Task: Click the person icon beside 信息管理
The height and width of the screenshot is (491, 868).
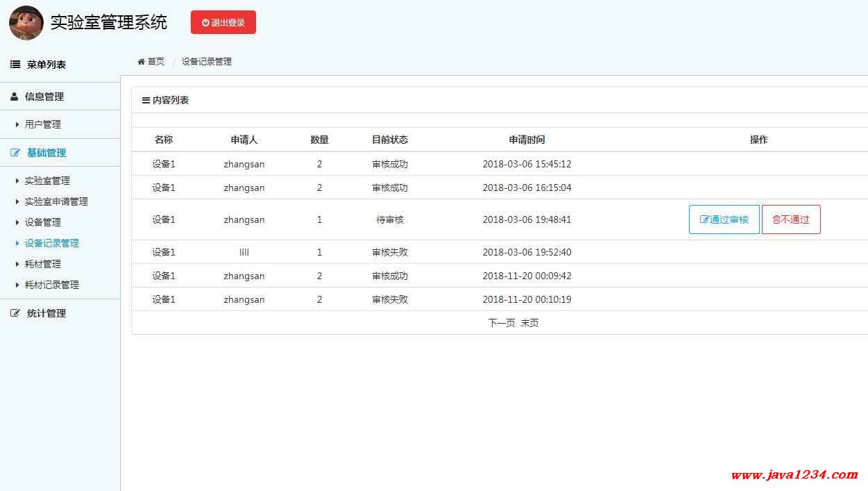Action: point(14,97)
